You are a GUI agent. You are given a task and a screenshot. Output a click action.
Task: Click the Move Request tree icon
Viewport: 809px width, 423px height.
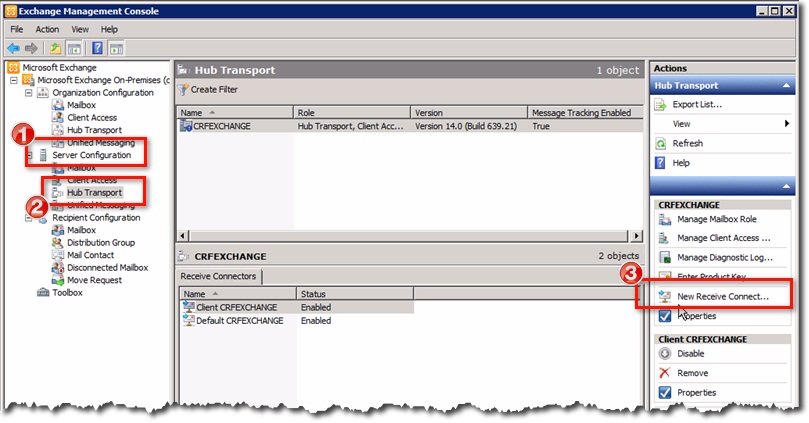(x=58, y=280)
